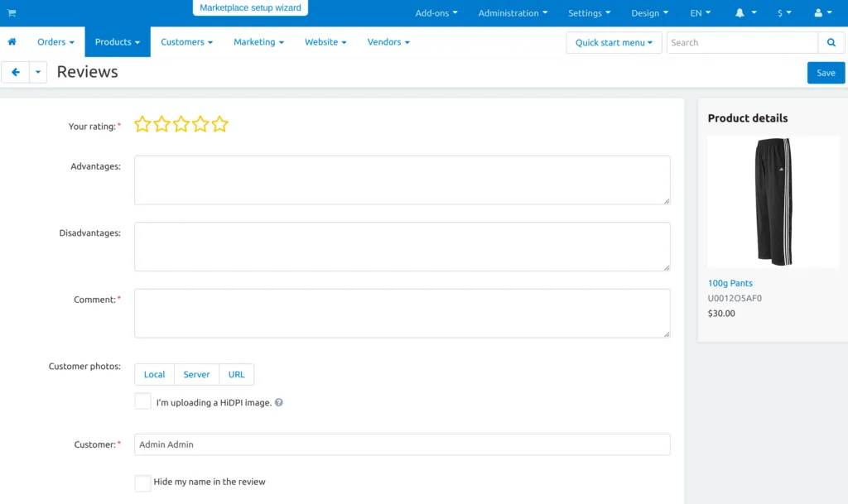Screen dimensions: 848x504
Task: Open the 100g Pants product link
Action: (x=730, y=283)
